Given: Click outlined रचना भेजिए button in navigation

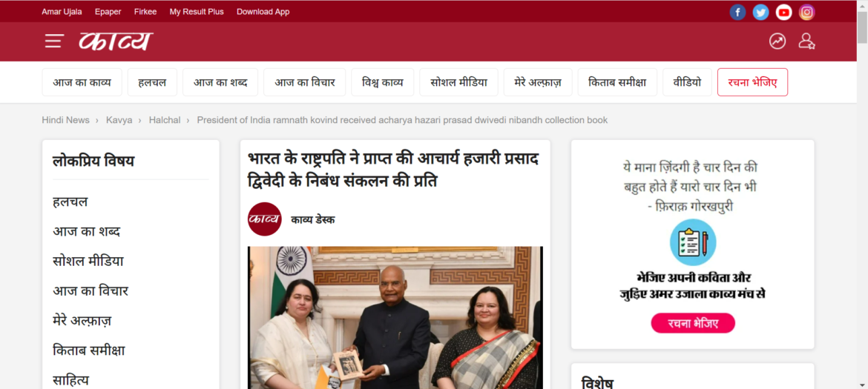Looking at the screenshot, I should coord(752,82).
